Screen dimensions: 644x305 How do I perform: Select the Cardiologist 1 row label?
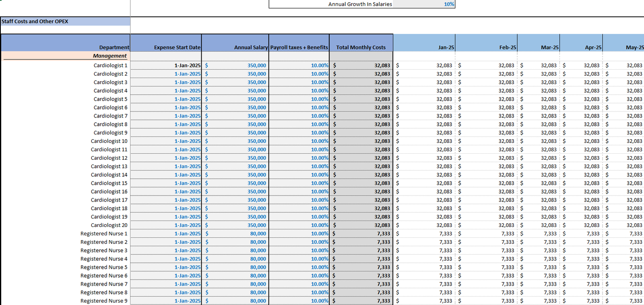coord(110,66)
